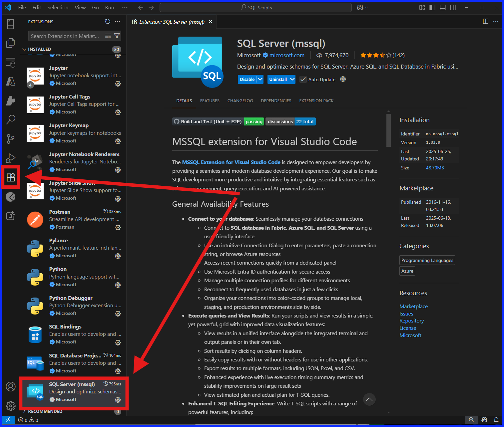Toggle the Auto Update checkbox
This screenshot has height=427, width=504.
click(x=303, y=80)
